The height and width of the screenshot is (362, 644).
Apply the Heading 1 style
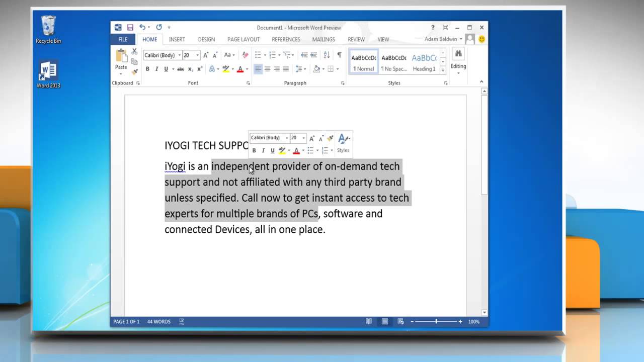click(424, 61)
